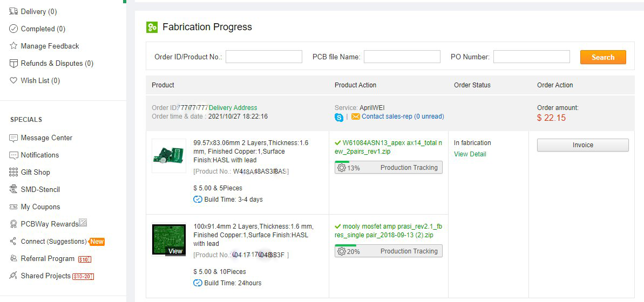Open Referral Program
Image resolution: width=644 pixels, height=302 pixels.
coord(48,258)
